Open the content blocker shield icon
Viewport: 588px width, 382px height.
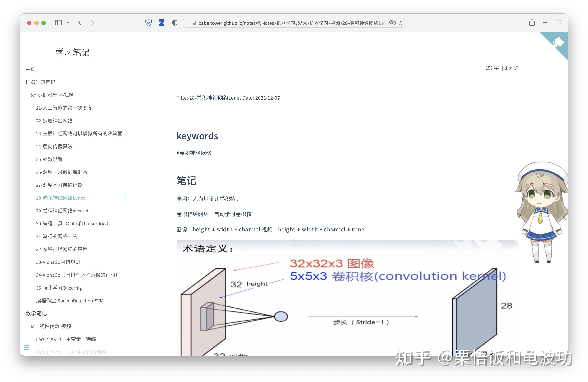pos(175,23)
